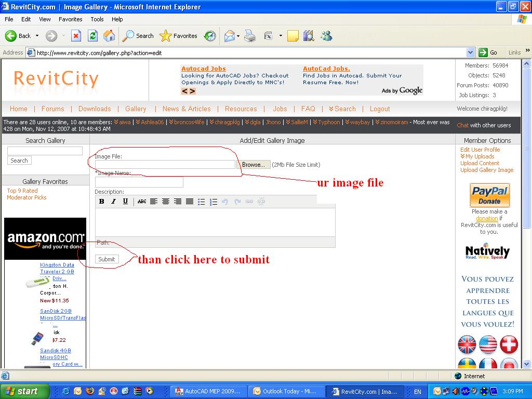Click the gallery Search button
Screen dimensions: 532x399
pos(19,161)
